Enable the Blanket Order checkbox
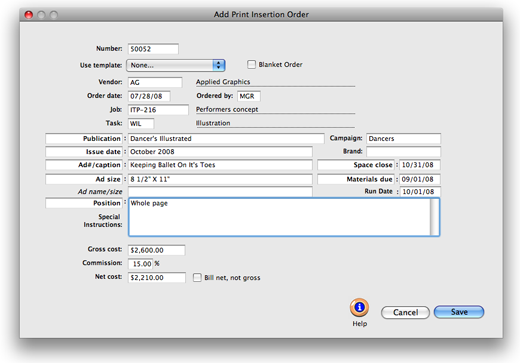 251,64
